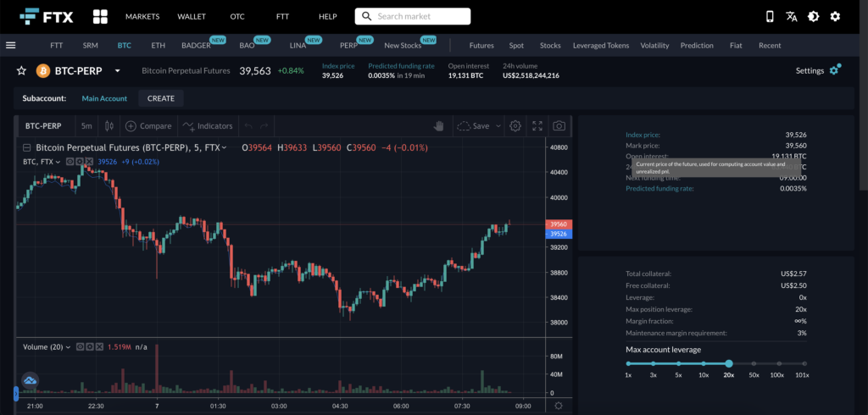Viewport: 868px width, 415px height.
Task: Click the redo arrow in chart toolbar
Action: click(264, 126)
